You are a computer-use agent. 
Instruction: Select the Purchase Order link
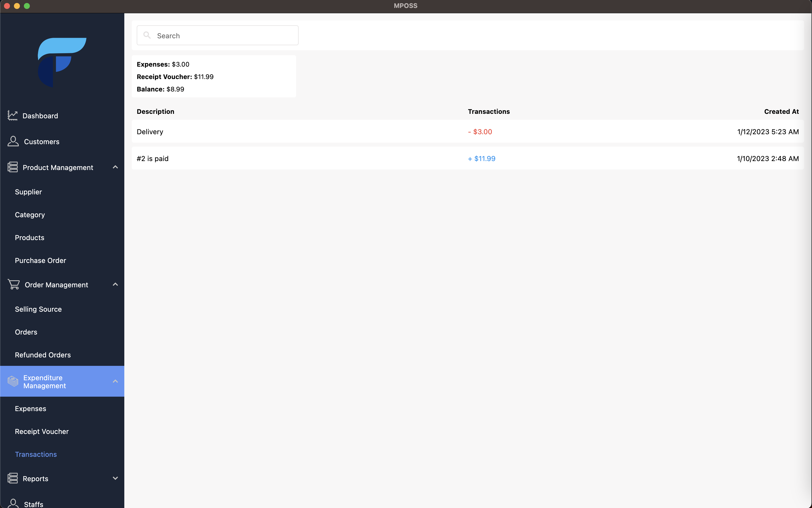pyautogui.click(x=40, y=260)
